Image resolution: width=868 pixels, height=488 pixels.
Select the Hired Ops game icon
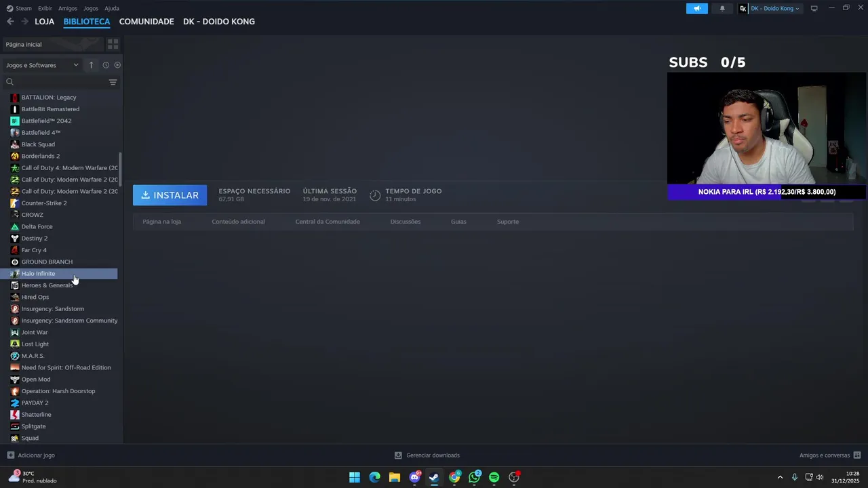(15, 297)
